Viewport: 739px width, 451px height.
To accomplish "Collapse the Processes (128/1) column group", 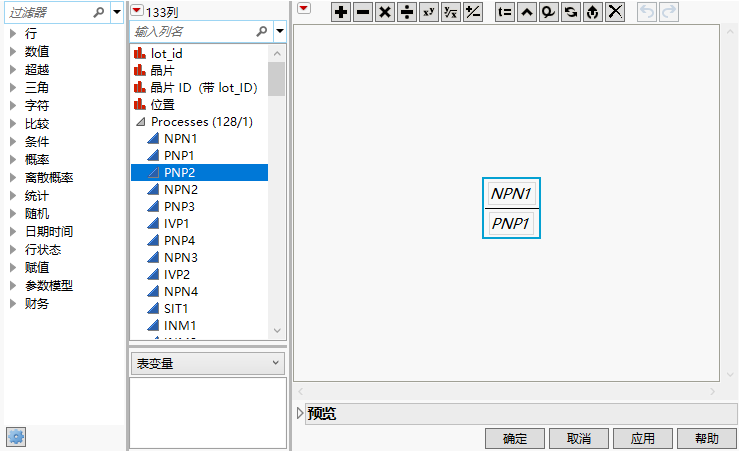I will click(140, 122).
